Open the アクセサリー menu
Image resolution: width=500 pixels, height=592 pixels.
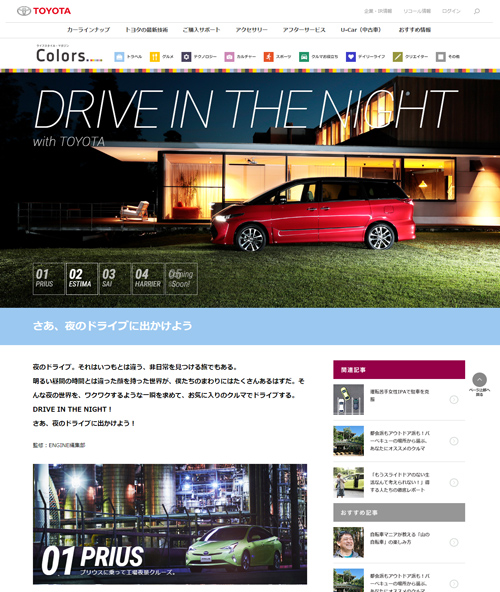pyautogui.click(x=252, y=30)
